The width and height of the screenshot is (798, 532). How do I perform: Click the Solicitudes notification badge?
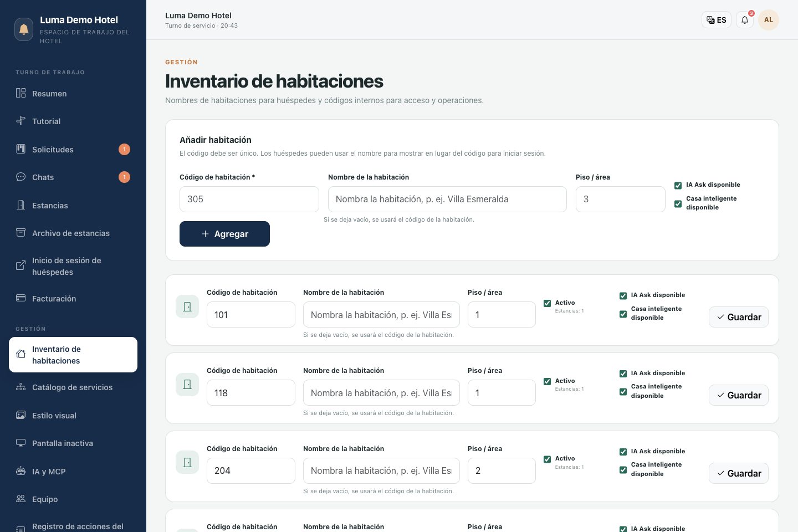pyautogui.click(x=124, y=149)
